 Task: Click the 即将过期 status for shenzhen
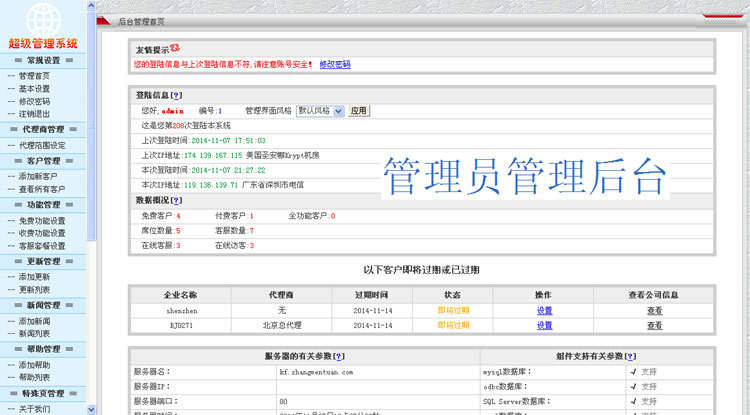453,310
